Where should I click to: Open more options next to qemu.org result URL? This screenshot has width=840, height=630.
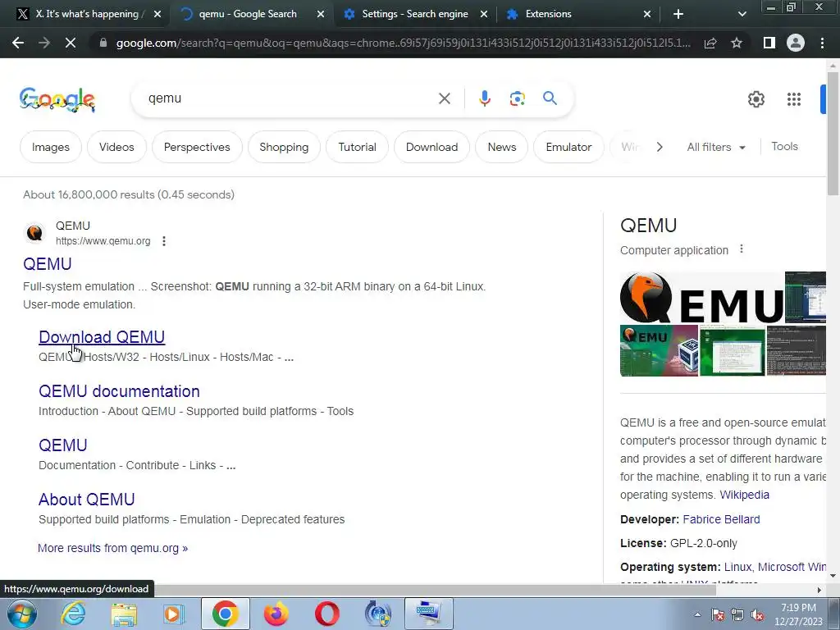pos(164,241)
